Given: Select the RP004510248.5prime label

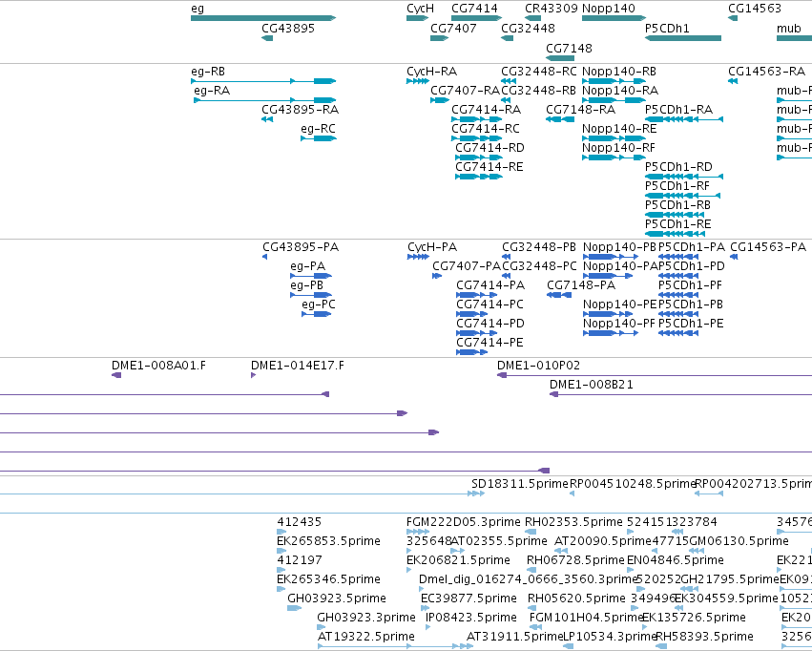Looking at the screenshot, I should [x=633, y=484].
